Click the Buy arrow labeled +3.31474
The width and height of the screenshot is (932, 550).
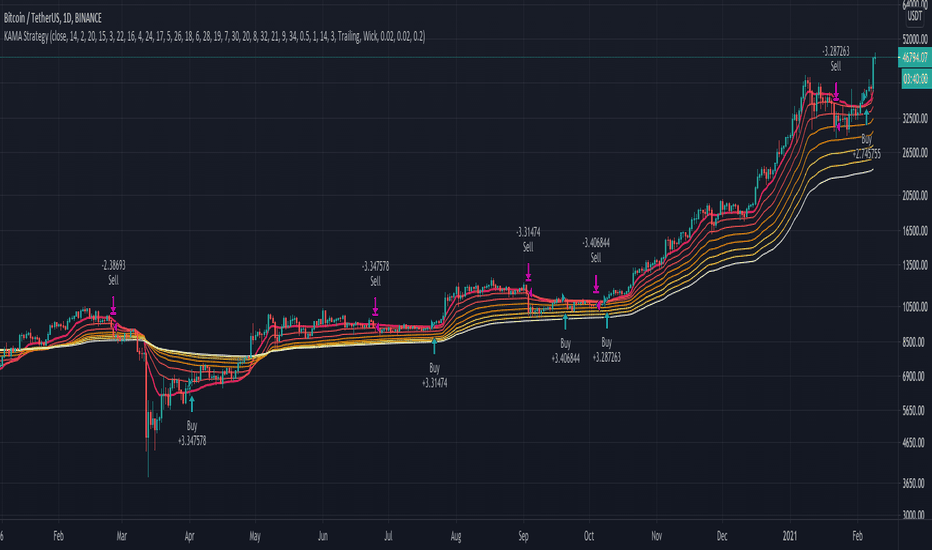pyautogui.click(x=434, y=345)
